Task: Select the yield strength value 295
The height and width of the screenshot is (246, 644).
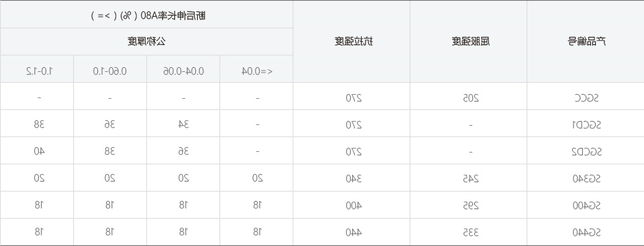Action: [468, 205]
